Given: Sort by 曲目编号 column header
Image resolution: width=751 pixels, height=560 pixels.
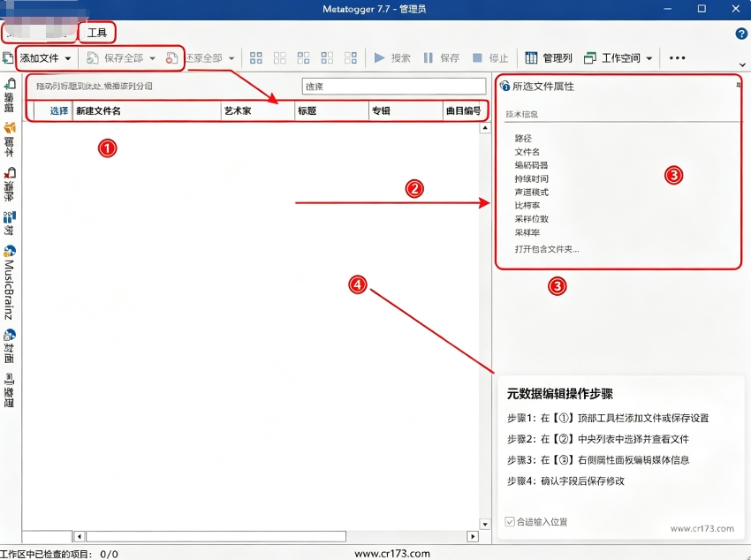Looking at the screenshot, I should [x=464, y=111].
